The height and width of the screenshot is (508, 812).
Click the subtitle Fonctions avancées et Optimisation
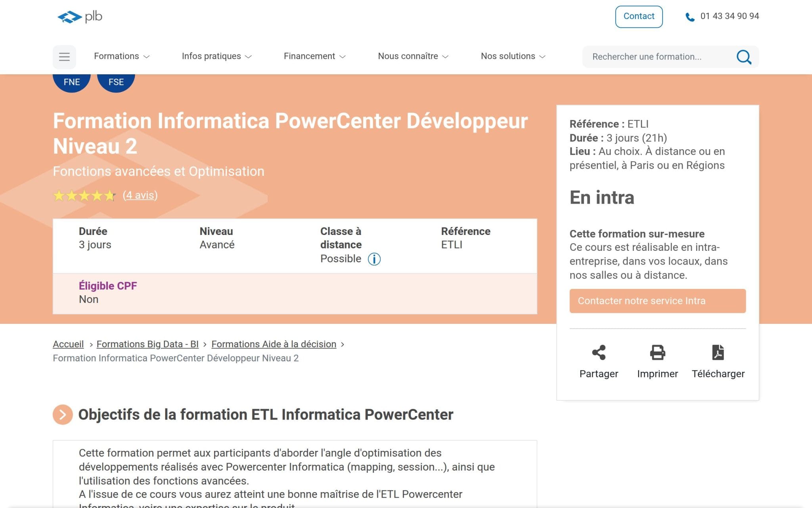click(159, 171)
